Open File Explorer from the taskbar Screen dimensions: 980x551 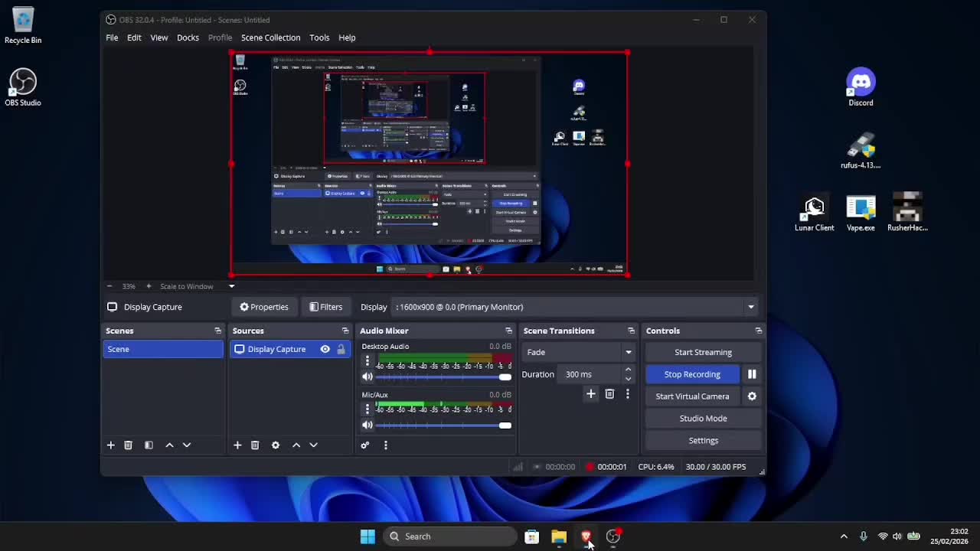(558, 536)
